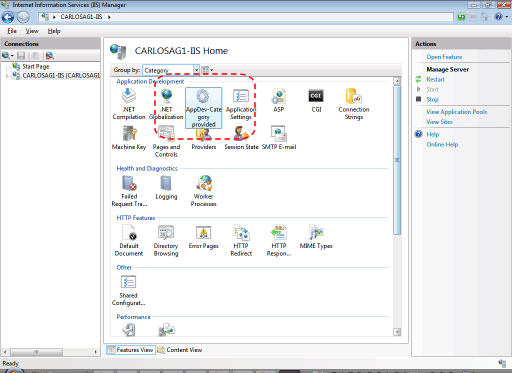Viewport: 512px width, 373px height.
Task: Click the Performance group header
Action: 133,317
